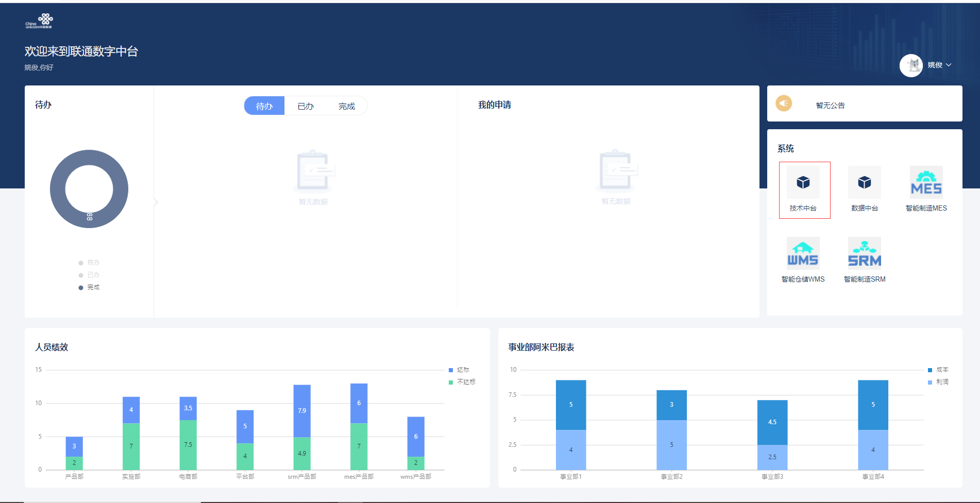The height and width of the screenshot is (503, 980).
Task: Collapse the 待办 panel with side chevron
Action: pos(156,202)
